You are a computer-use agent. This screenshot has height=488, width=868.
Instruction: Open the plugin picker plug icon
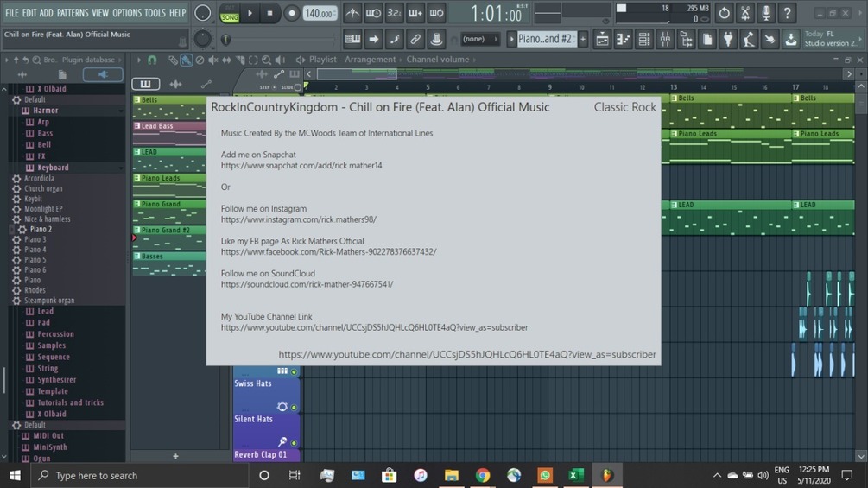coord(728,39)
